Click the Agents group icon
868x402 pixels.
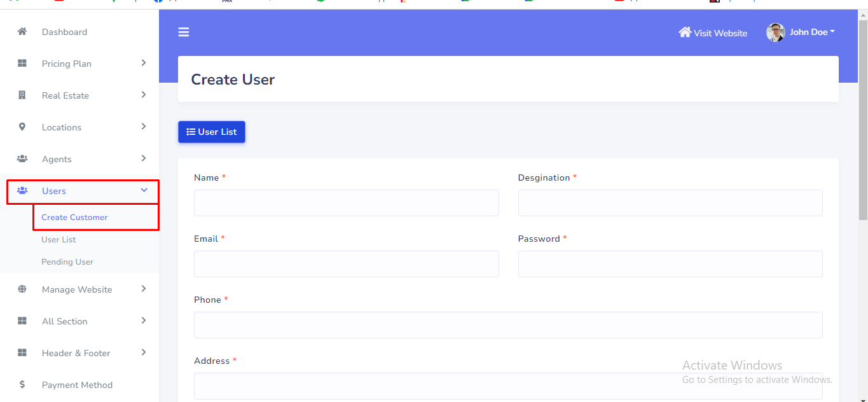click(22, 159)
